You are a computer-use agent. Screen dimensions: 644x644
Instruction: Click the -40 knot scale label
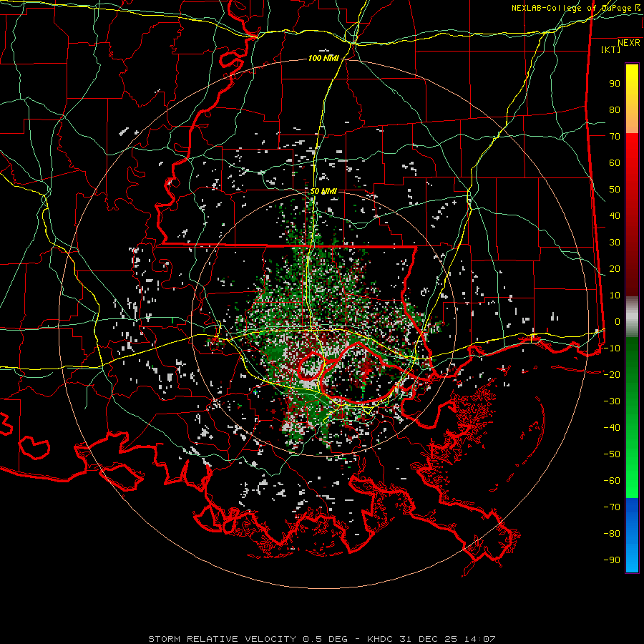[612, 428]
